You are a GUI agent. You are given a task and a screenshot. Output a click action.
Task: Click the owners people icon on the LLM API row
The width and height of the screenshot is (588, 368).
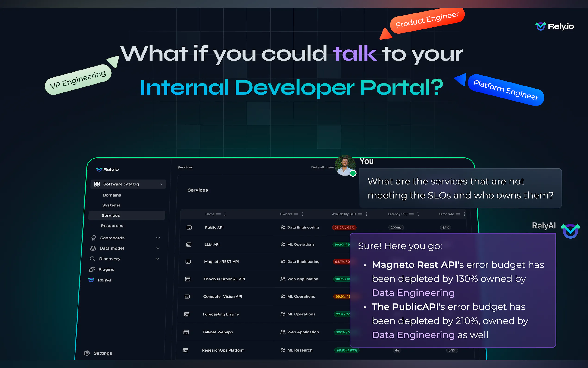pos(283,244)
